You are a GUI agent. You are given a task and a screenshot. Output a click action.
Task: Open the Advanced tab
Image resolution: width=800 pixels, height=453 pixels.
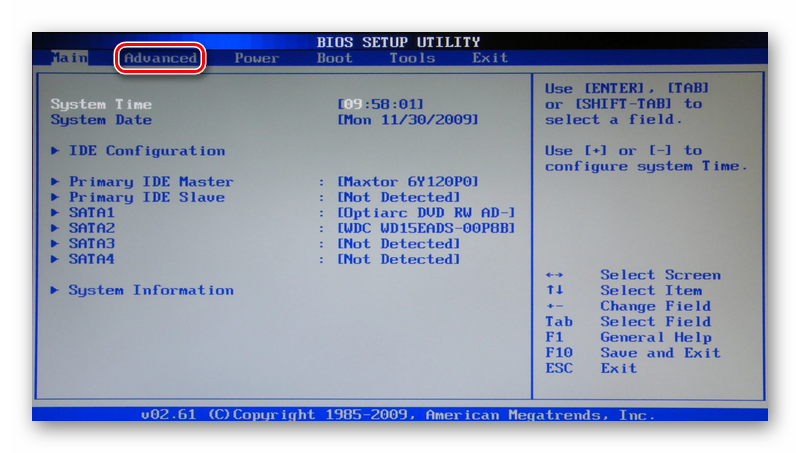(x=160, y=58)
